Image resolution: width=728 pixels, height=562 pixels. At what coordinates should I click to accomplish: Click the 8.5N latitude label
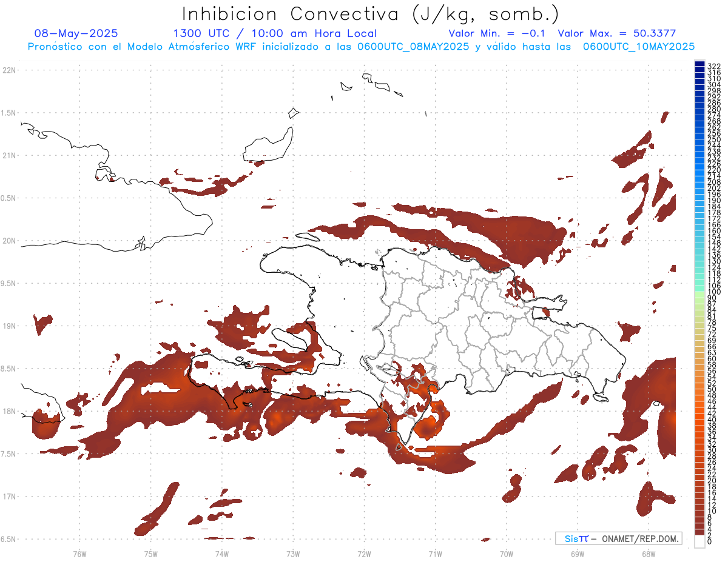pos(8,369)
